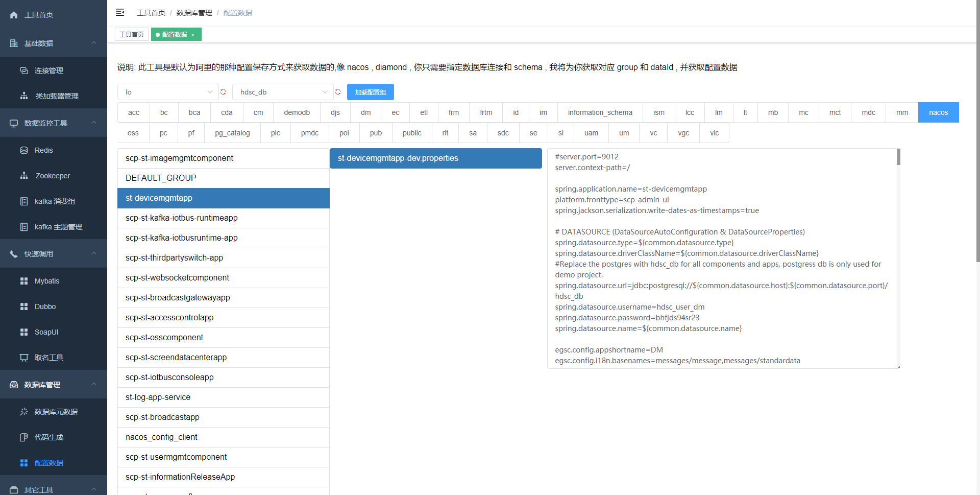Click the Dubbo grid icon

[x=24, y=307]
